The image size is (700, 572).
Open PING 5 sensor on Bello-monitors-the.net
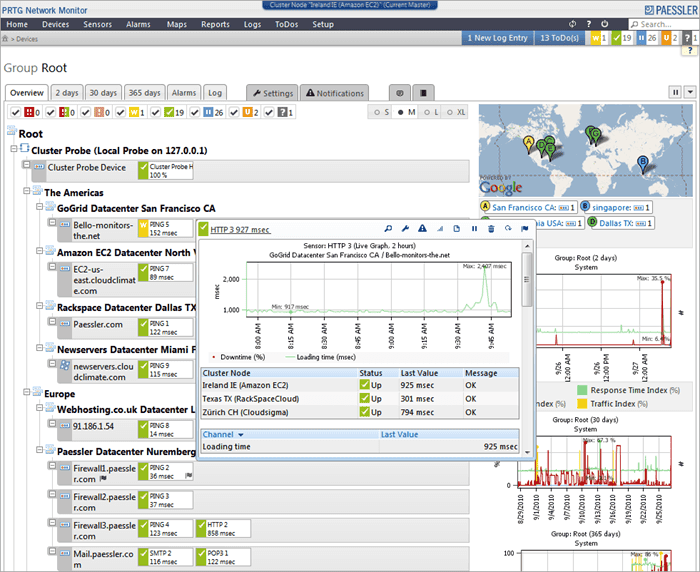(166, 229)
